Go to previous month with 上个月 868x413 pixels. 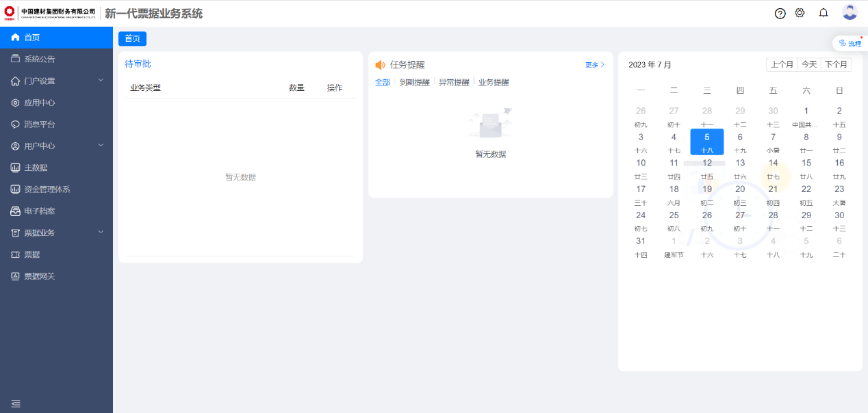[782, 64]
